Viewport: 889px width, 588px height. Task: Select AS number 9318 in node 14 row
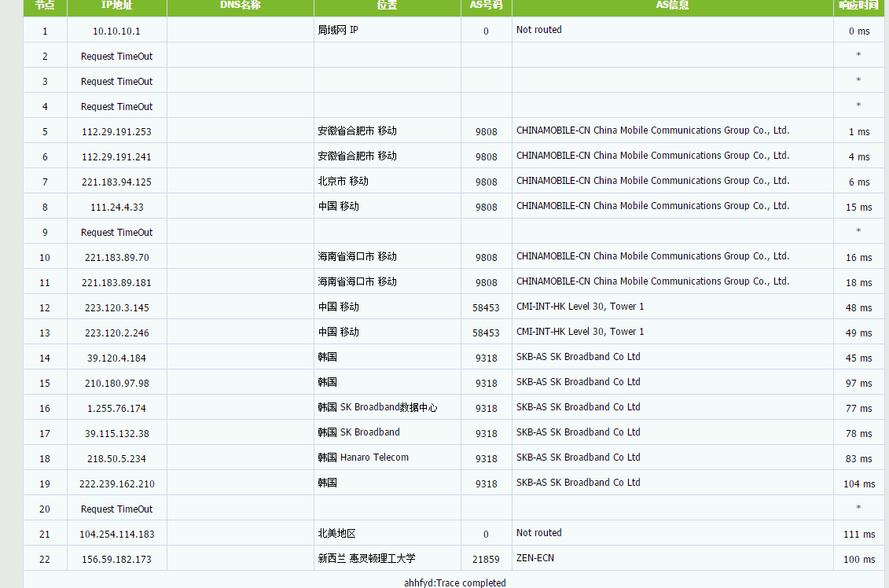[x=486, y=358]
